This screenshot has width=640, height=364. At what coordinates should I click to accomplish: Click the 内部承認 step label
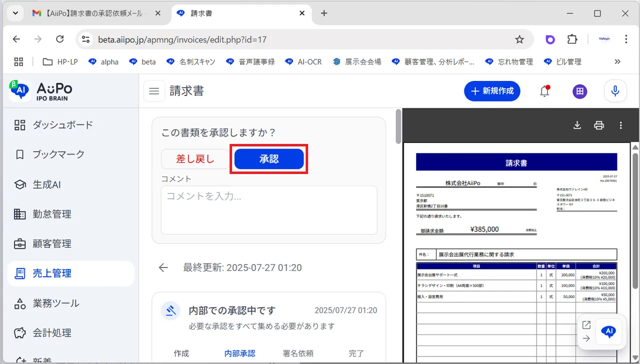pyautogui.click(x=240, y=353)
